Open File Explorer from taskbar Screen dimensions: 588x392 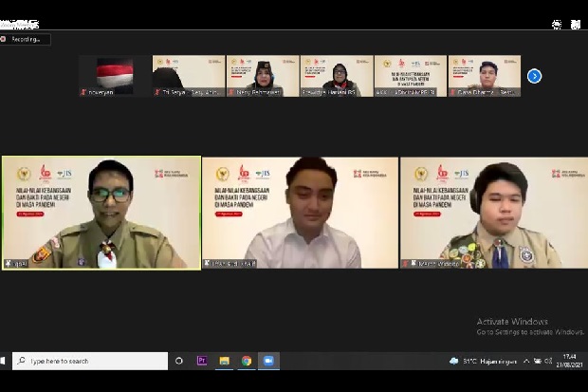click(x=224, y=361)
